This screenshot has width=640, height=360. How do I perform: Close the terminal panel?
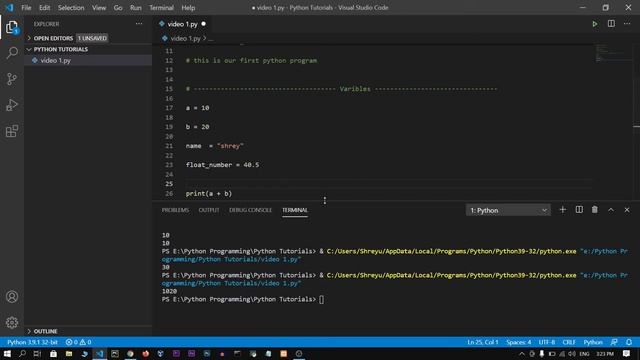click(627, 210)
